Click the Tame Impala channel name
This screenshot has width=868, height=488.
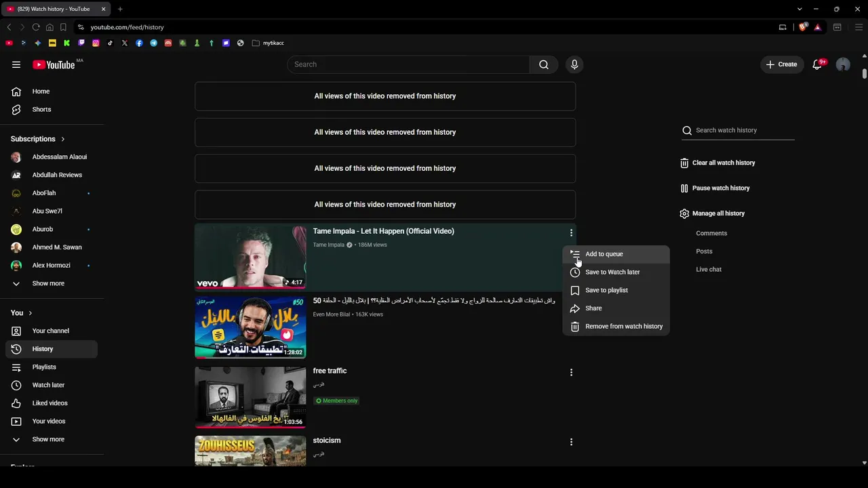click(329, 245)
